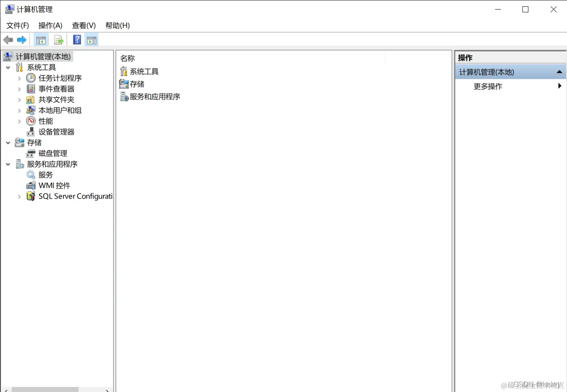This screenshot has height=392, width=567.
Task: Expand the 共享文件夹 tree node
Action: 19,100
